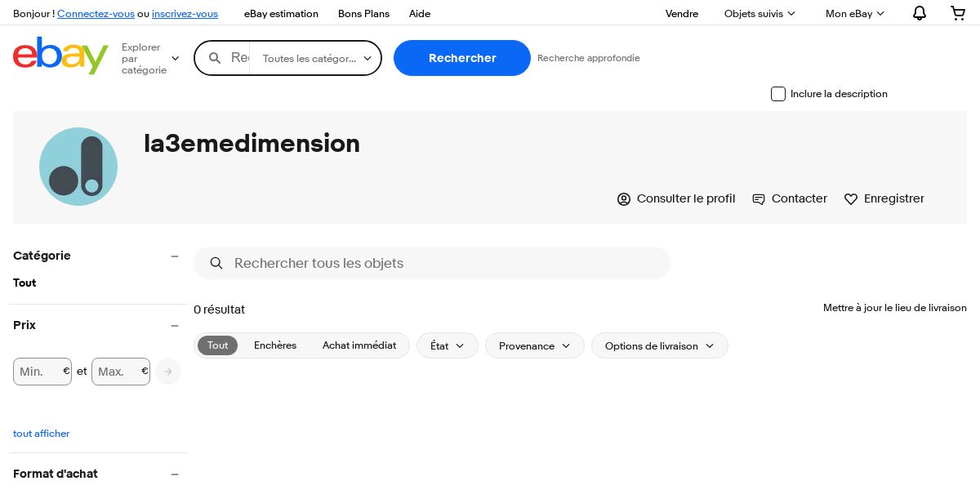Collapse the Format d'achat section
Viewport: 980px width, 490px height.
point(174,474)
